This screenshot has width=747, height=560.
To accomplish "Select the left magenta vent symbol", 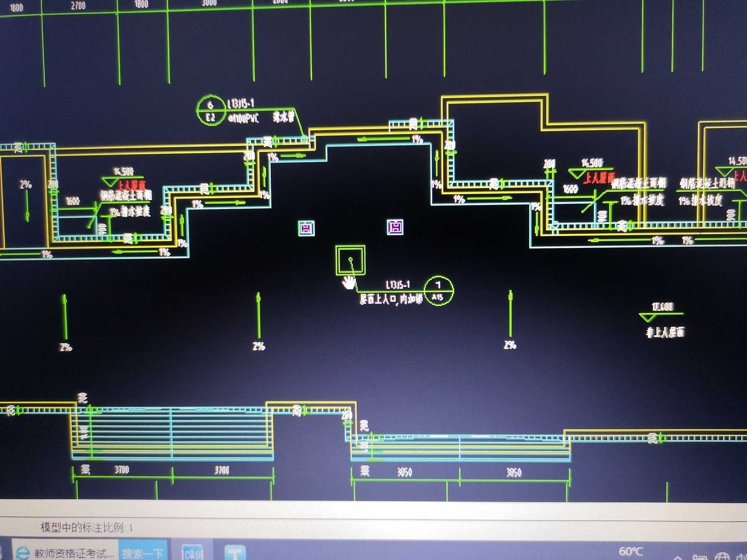I will [306, 228].
